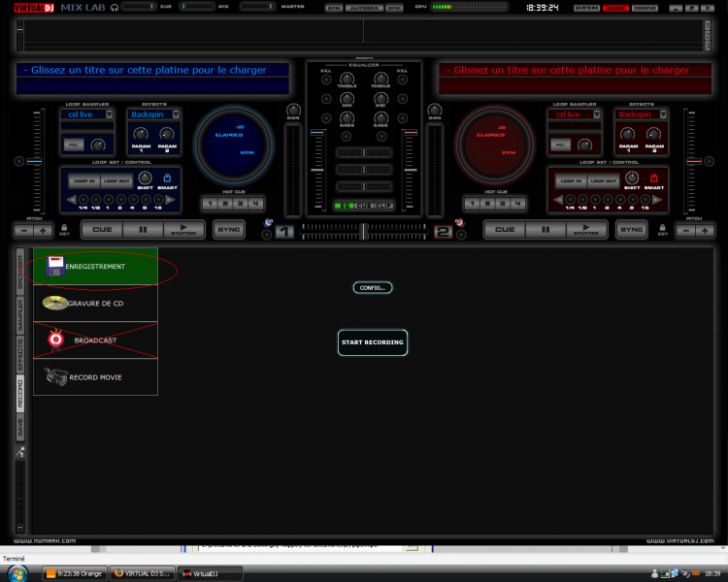728x582 pixels.
Task: Toggle the EQ button in the mixer
Action: click(342, 206)
